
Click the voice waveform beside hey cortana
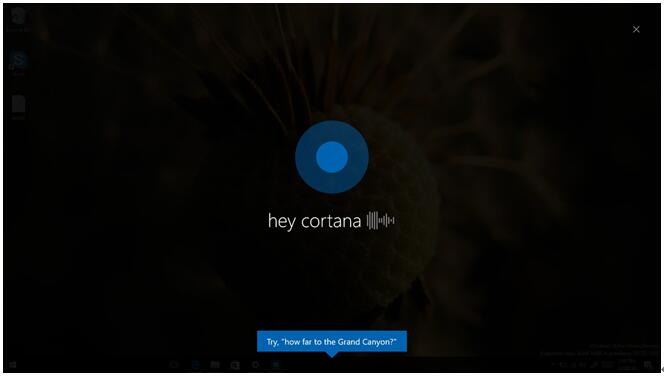point(381,220)
